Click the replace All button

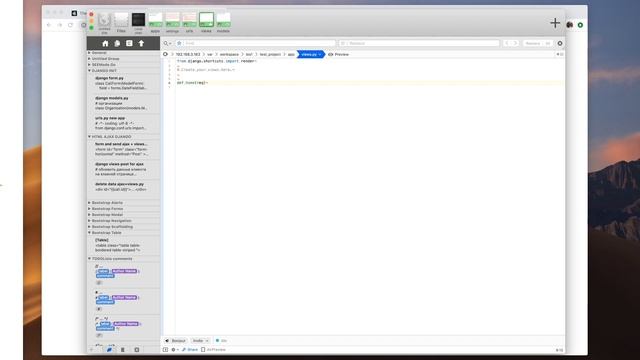point(548,43)
